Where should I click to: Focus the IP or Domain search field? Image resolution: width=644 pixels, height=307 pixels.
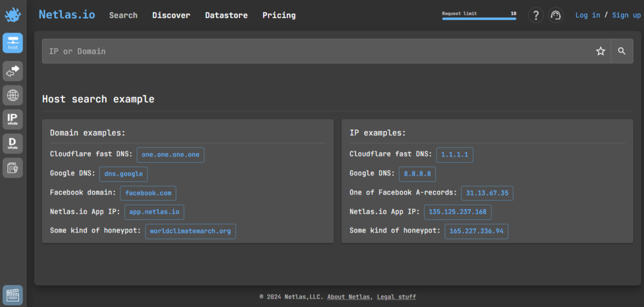(316, 51)
